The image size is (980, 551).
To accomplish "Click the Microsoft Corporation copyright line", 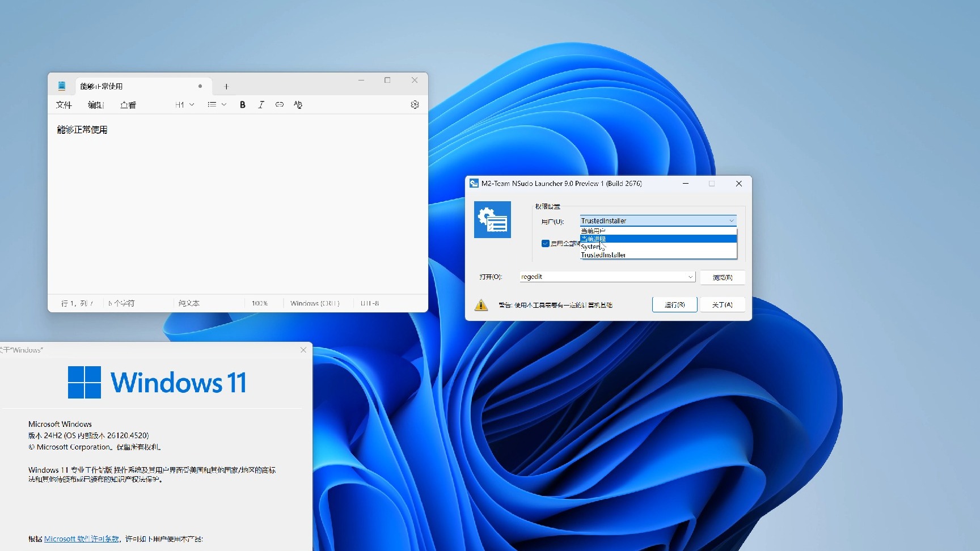I will click(95, 447).
